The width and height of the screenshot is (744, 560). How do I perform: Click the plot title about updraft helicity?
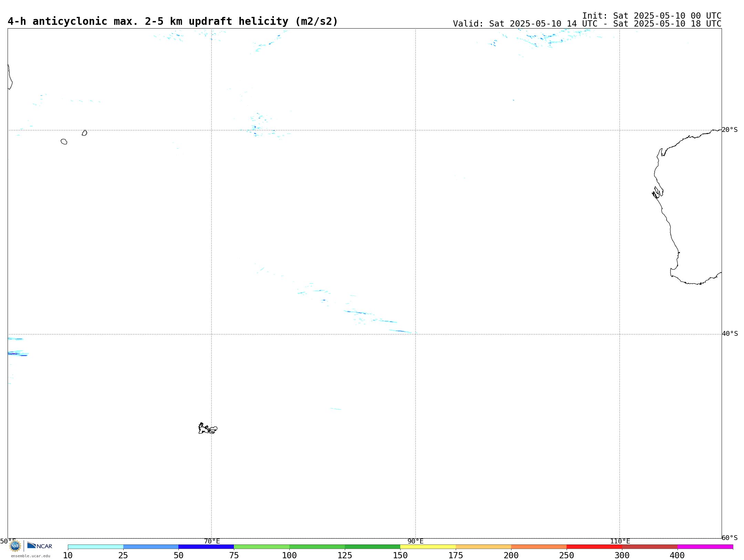173,21
